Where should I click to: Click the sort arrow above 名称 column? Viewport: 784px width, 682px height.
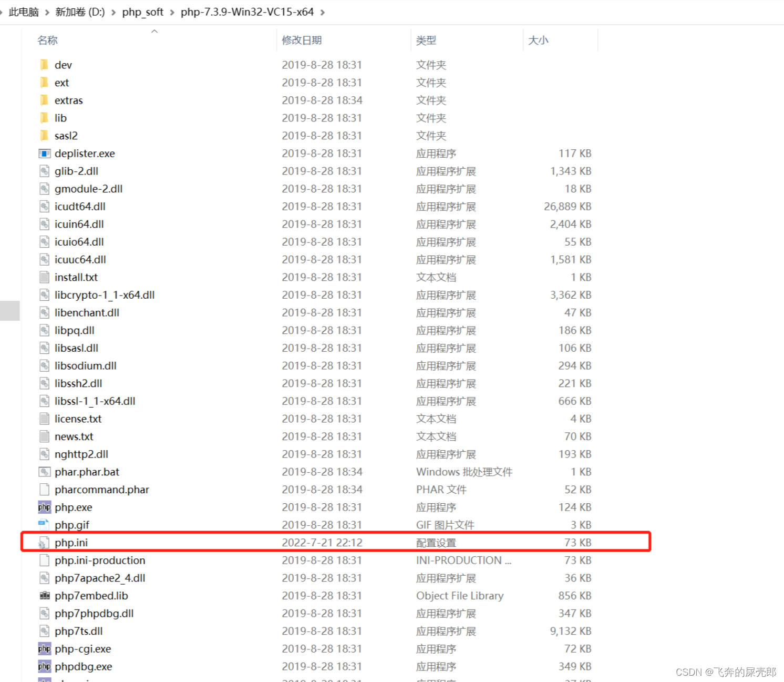tap(154, 32)
